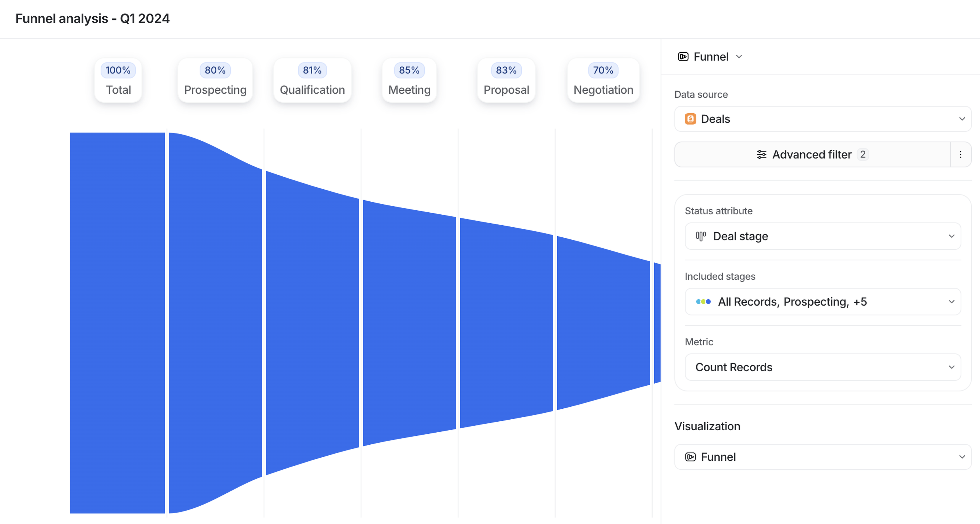Click the filter count badge showing 2

point(862,154)
